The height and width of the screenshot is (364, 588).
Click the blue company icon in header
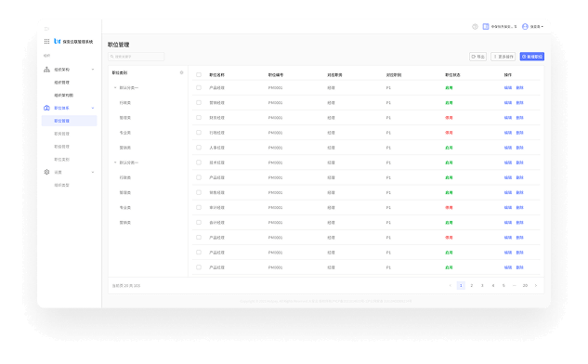tap(486, 27)
